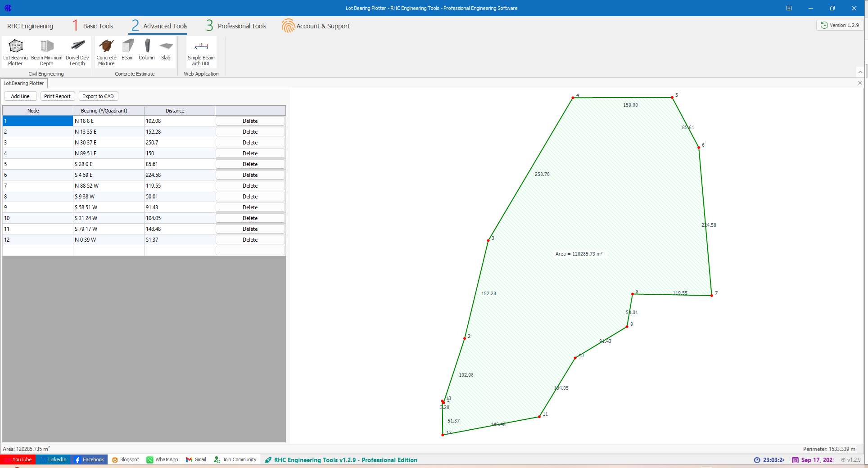Click the Beam concrete estimate icon
The height and width of the screenshot is (468, 868).
point(127,49)
